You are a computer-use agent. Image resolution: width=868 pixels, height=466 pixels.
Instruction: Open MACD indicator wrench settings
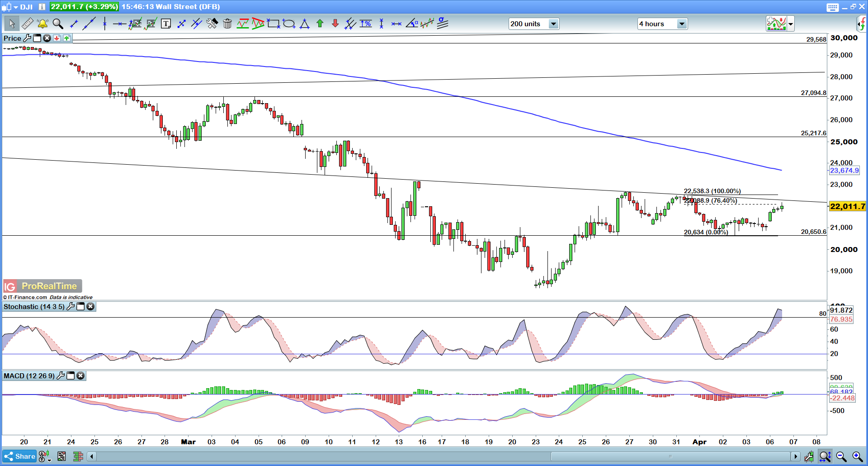point(61,376)
